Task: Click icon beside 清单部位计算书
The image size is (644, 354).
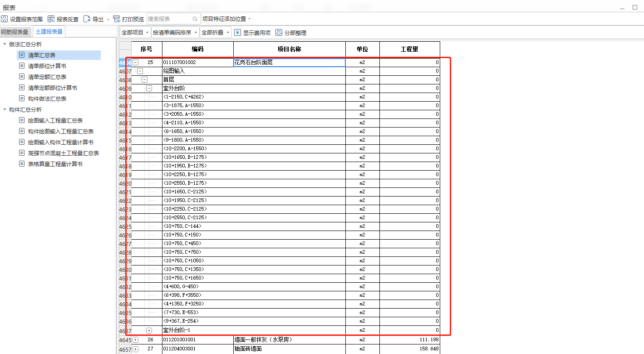Action: (x=22, y=66)
